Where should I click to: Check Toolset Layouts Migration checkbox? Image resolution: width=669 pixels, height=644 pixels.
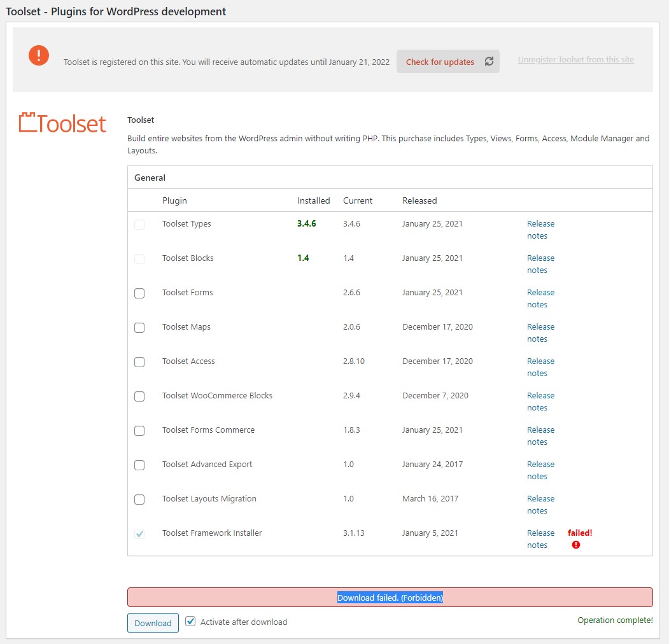[x=139, y=500]
